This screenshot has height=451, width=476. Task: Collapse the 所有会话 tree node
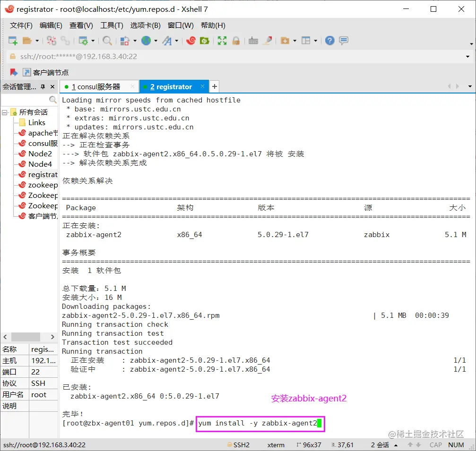[x=5, y=112]
